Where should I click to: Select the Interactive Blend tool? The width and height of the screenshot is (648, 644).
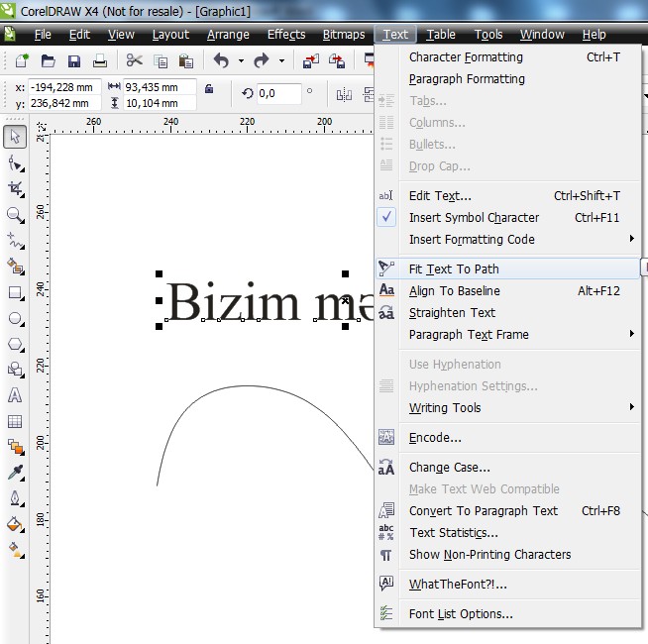[16, 447]
